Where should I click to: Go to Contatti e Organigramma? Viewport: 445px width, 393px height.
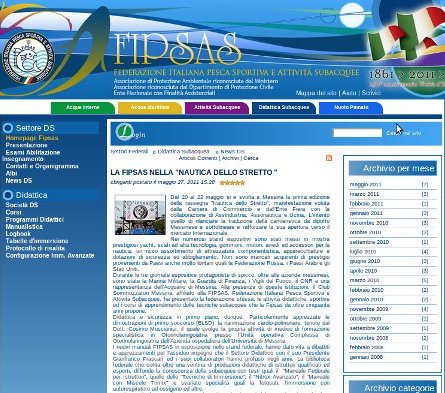tap(42, 166)
